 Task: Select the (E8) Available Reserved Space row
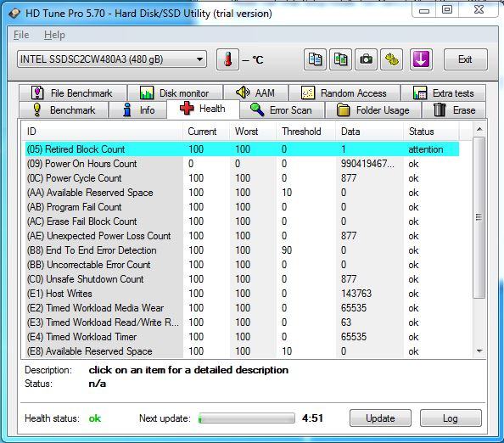point(242,351)
